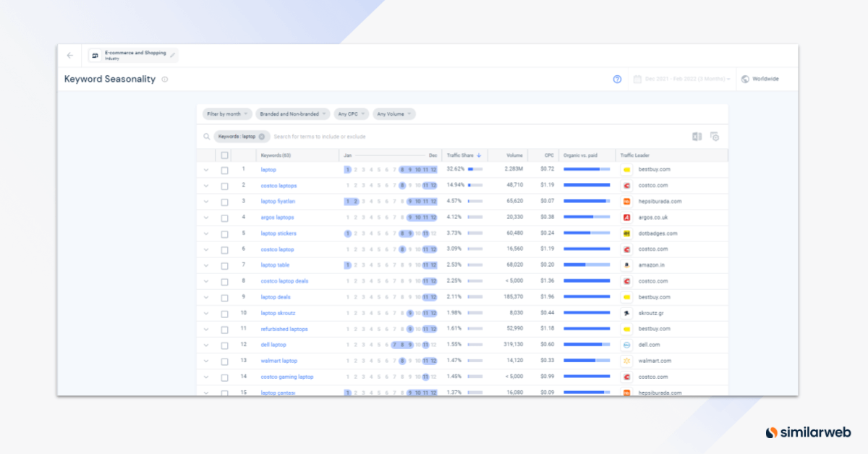This screenshot has width=868, height=454.
Task: Open the dell laptop keyword link
Action: 272,344
